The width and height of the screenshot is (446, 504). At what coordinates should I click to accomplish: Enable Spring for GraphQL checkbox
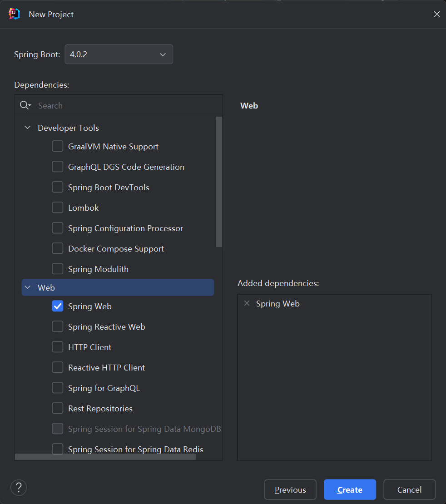pyautogui.click(x=58, y=388)
